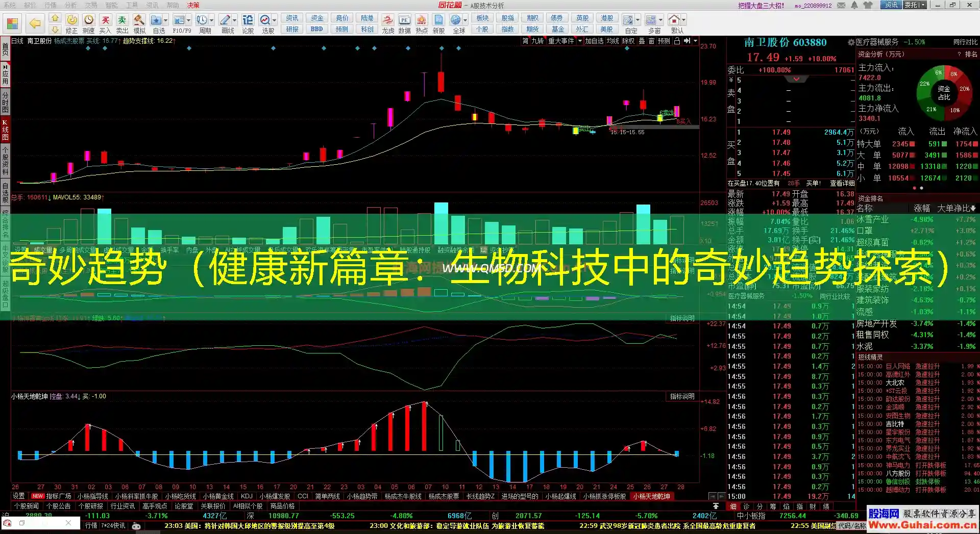
Task: Expand the 全球 dropdown arrow
Action: [x=465, y=20]
